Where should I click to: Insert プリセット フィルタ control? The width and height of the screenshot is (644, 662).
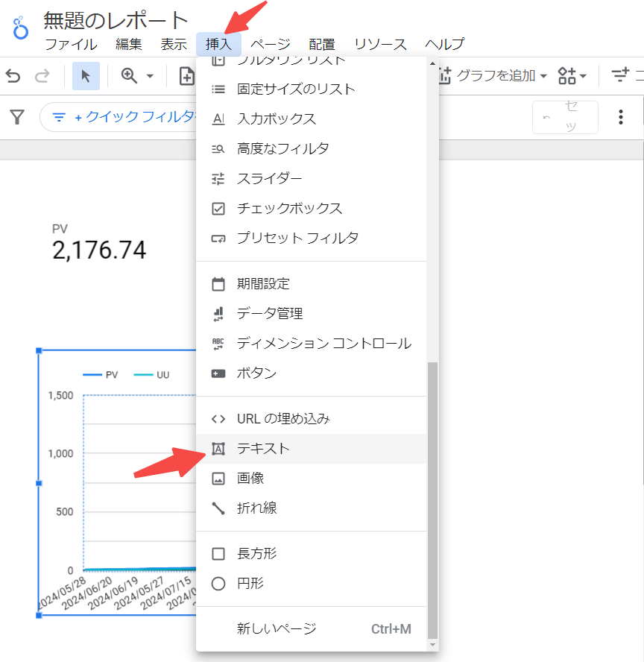311,238
